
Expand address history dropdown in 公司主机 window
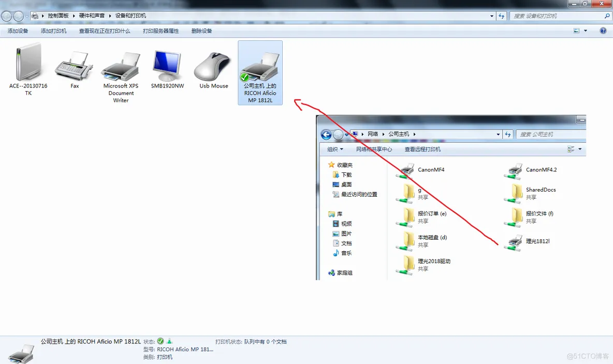[498, 134]
